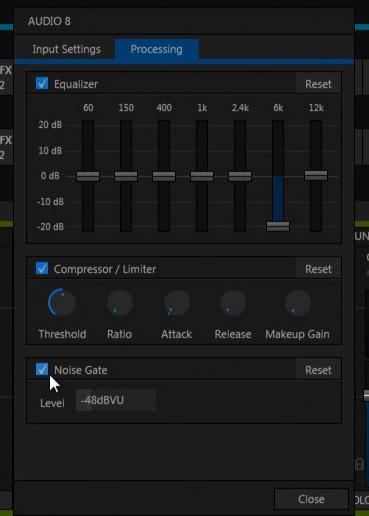The width and height of the screenshot is (369, 516).
Task: Click the Attack knob
Action: pos(177,303)
